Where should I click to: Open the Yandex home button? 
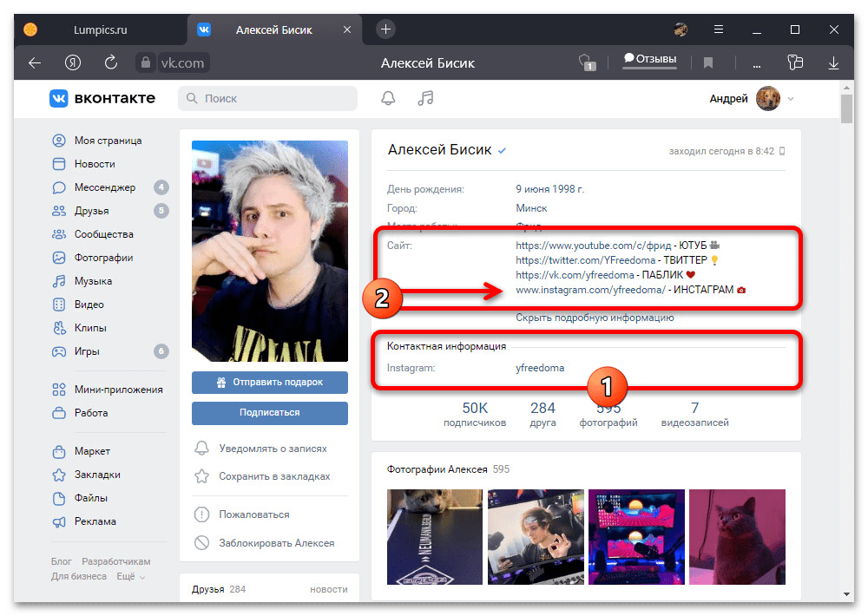pos(73,62)
